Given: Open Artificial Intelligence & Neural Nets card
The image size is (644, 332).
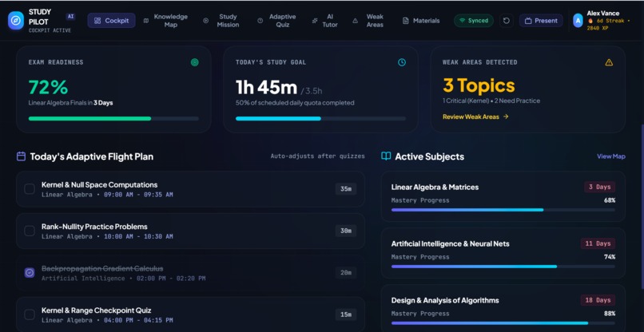Looking at the screenshot, I should click(503, 253).
